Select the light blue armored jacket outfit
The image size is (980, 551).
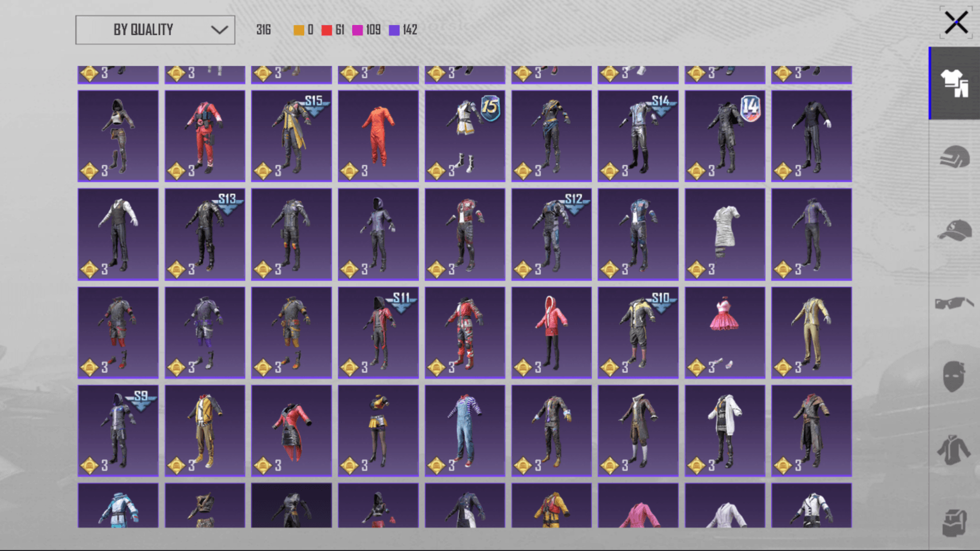tap(118, 505)
